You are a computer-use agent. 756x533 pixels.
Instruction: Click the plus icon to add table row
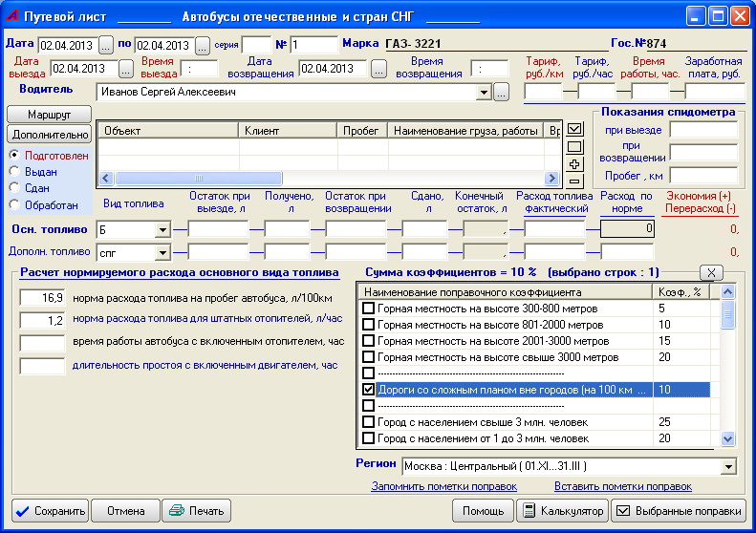(574, 164)
